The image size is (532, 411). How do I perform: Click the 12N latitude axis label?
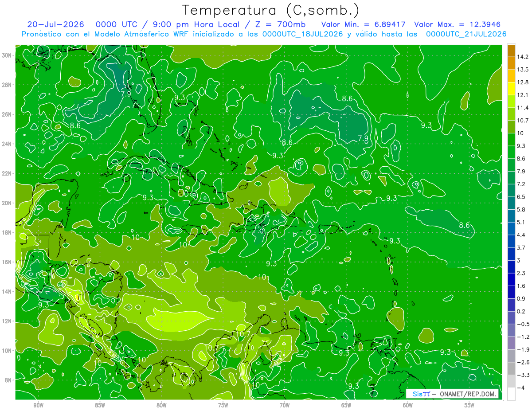(x=7, y=321)
